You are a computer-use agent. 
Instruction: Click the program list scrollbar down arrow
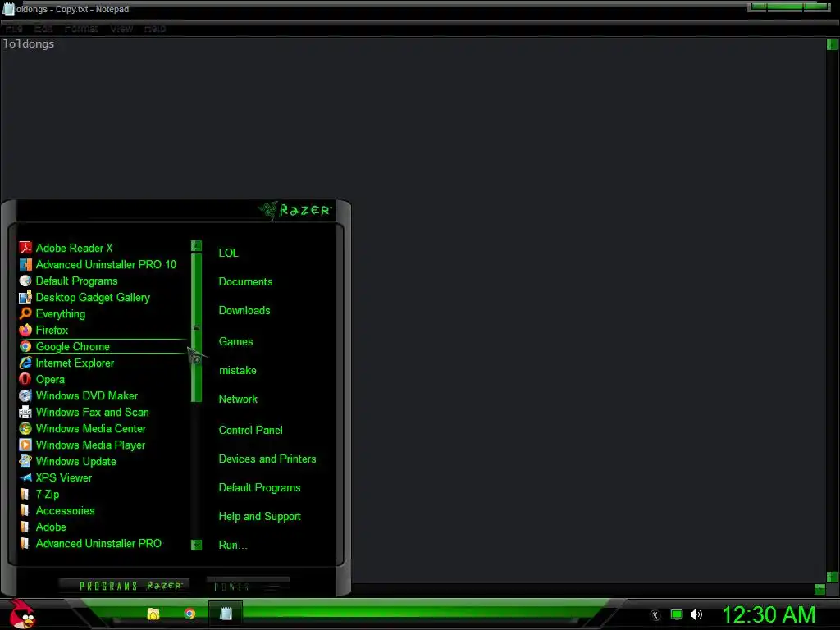(196, 545)
